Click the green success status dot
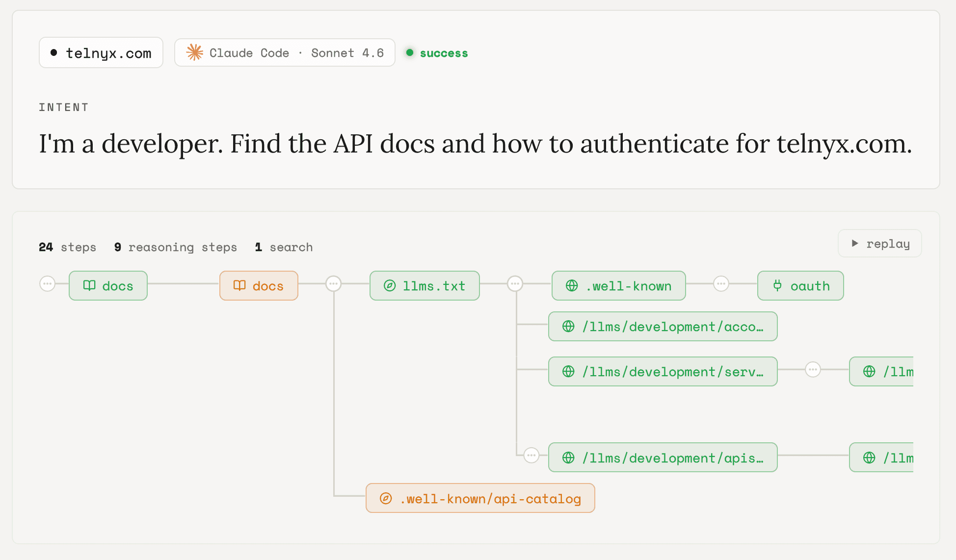This screenshot has height=560, width=956. tap(410, 52)
